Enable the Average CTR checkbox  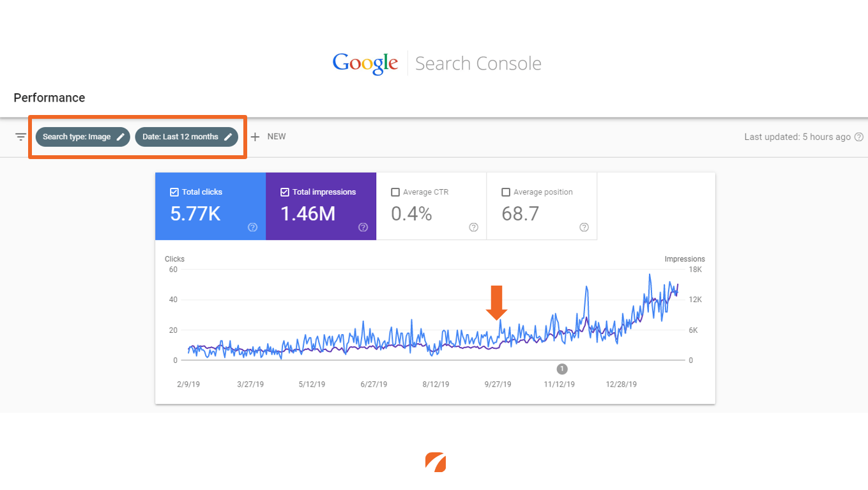point(395,192)
